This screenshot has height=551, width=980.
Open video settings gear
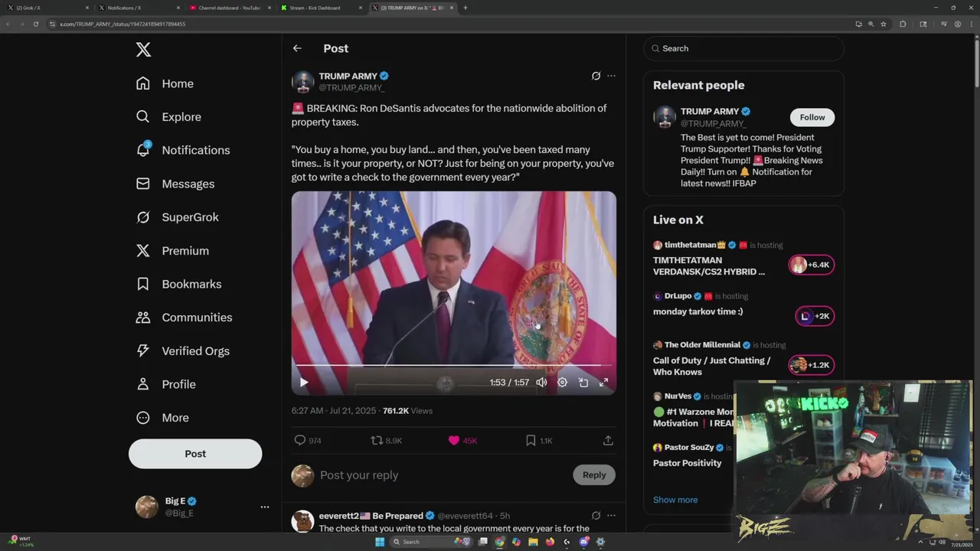tap(562, 383)
